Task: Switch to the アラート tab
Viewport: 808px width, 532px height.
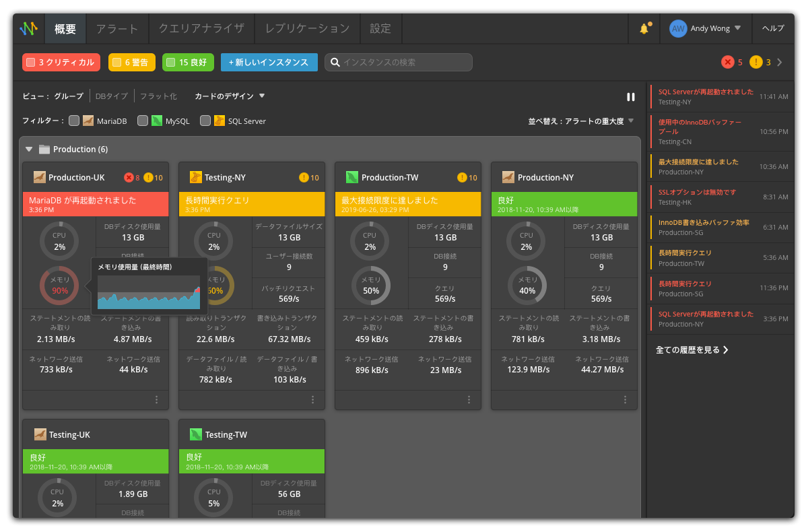Action: (117, 29)
